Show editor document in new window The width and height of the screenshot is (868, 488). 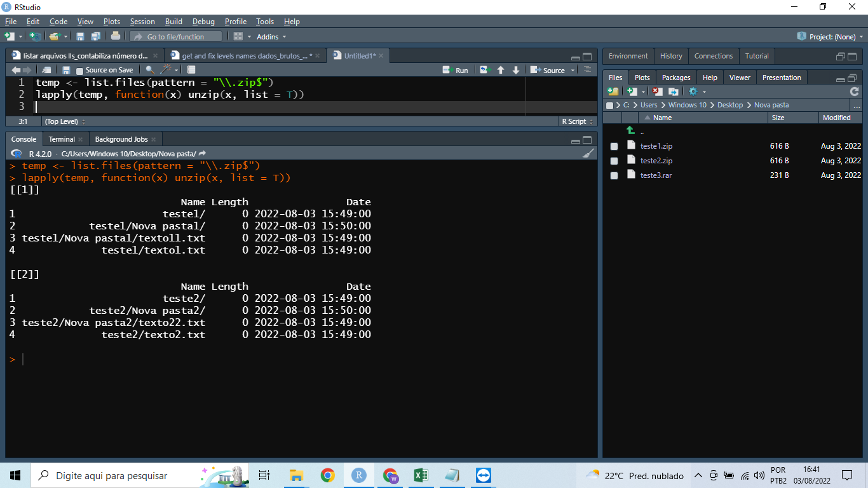pos(46,70)
